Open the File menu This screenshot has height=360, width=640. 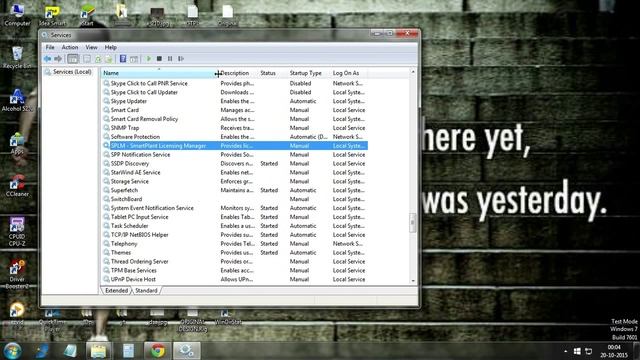[50, 47]
